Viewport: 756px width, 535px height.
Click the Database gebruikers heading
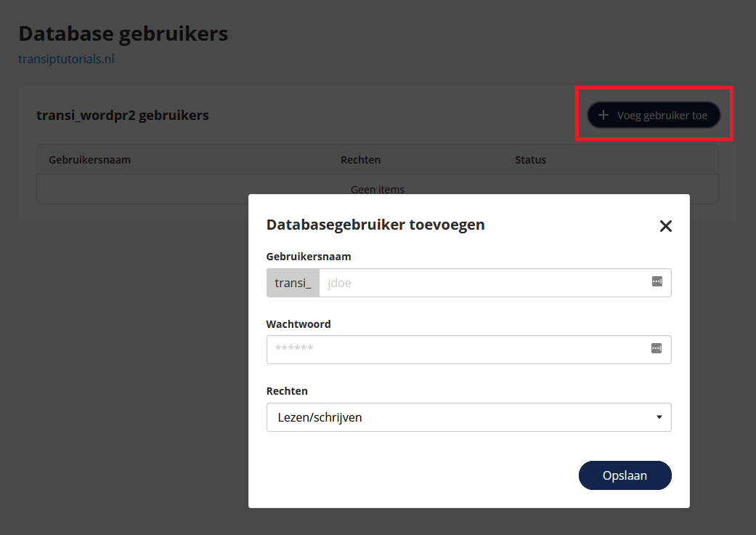tap(123, 33)
